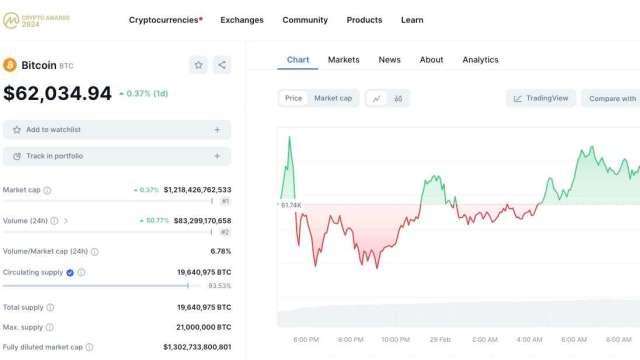This screenshot has width=640, height=360.
Task: Switch chart to Market cap view
Action: coord(333,98)
